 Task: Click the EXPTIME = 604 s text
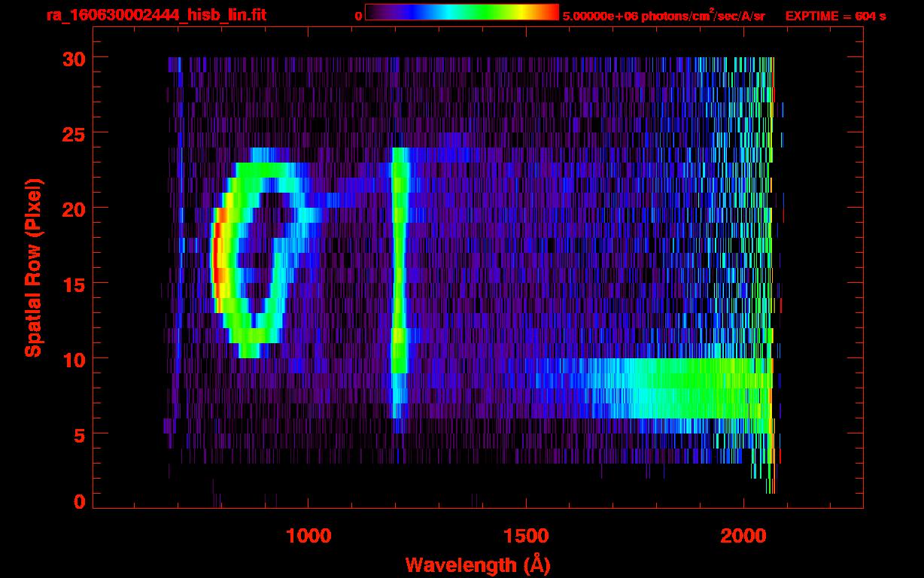(835, 16)
